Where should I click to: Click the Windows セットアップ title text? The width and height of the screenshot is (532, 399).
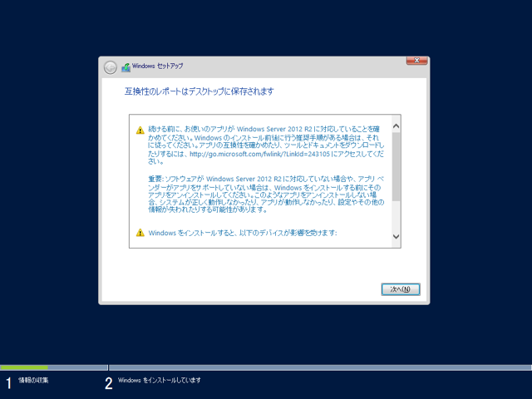point(157,66)
